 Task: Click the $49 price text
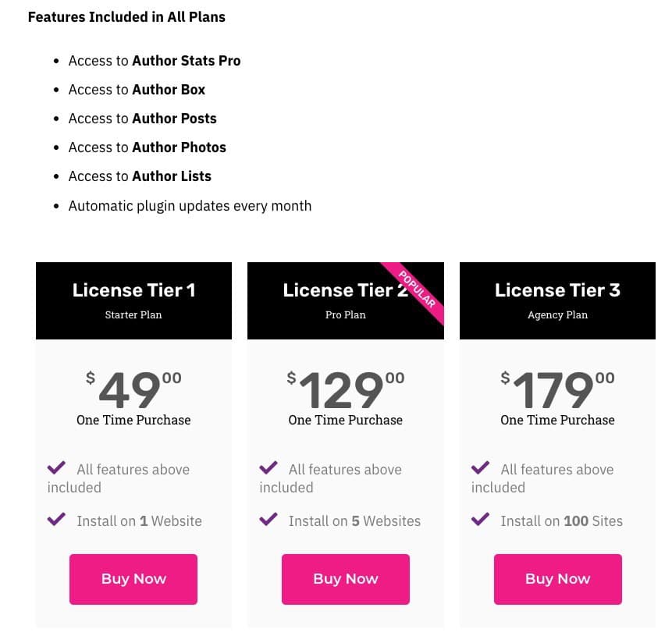[133, 389]
